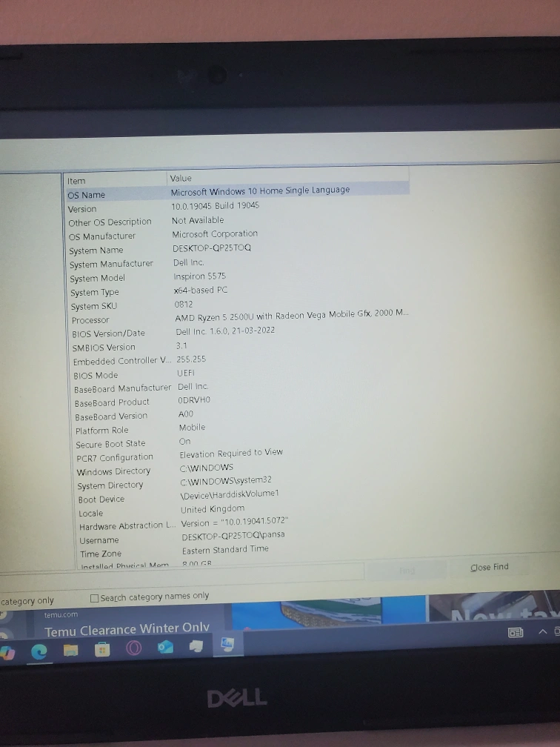Sort by the Value column header
This screenshot has width=560, height=747.
coord(287,178)
